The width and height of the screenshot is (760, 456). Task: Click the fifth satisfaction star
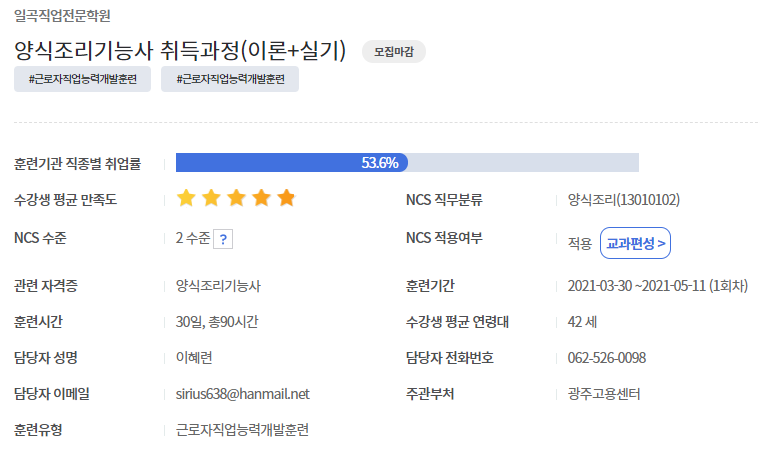click(x=286, y=198)
